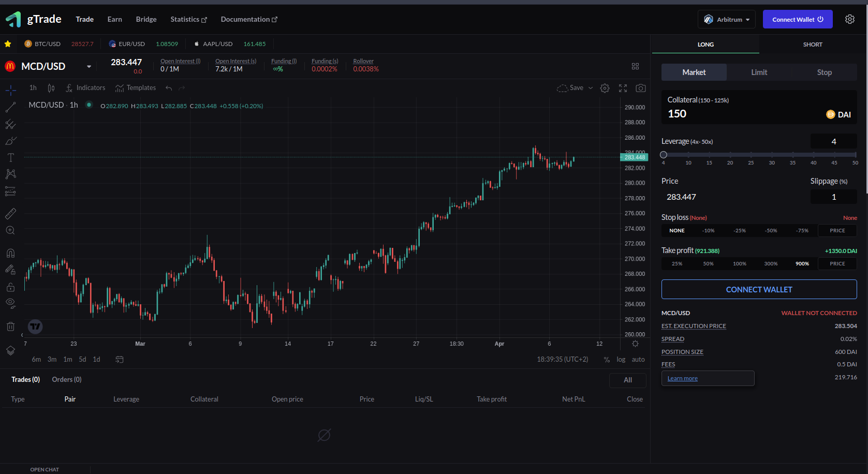Set take profit to 300%
The height and width of the screenshot is (474, 868).
(x=771, y=264)
